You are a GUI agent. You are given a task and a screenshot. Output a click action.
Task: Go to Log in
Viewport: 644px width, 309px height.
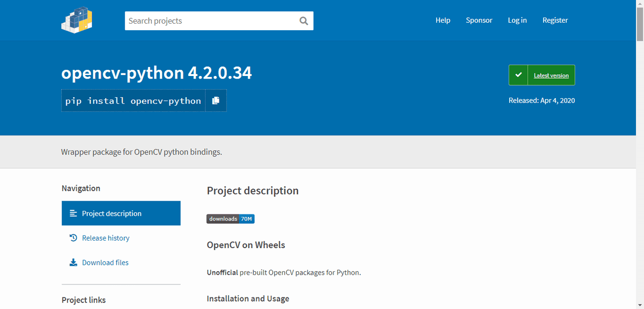pos(517,20)
